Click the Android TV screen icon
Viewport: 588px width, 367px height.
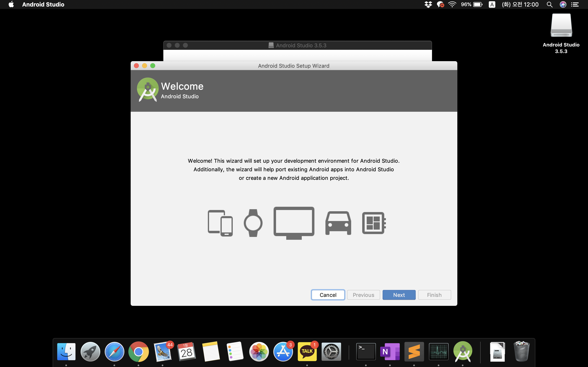click(x=294, y=222)
